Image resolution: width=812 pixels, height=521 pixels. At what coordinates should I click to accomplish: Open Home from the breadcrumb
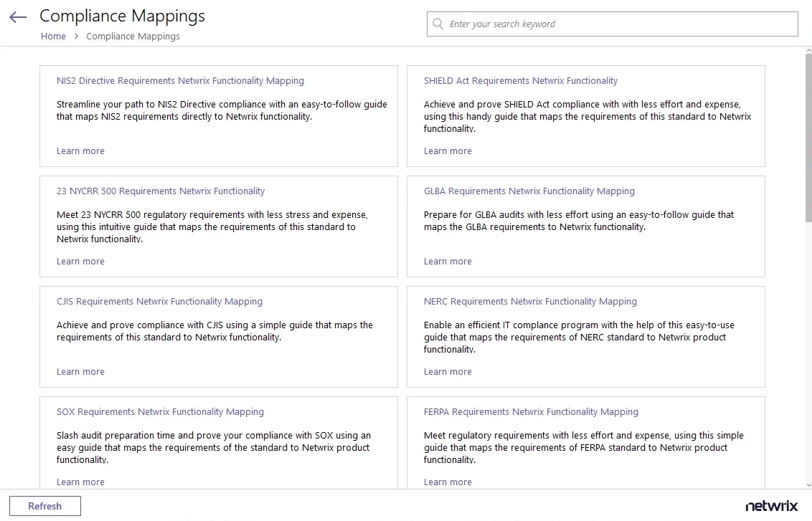pos(53,36)
